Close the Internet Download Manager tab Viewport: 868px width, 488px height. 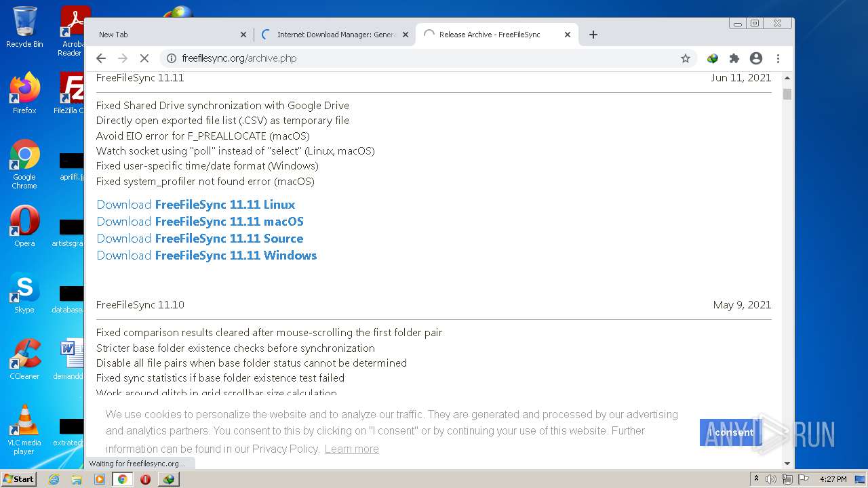coord(406,35)
